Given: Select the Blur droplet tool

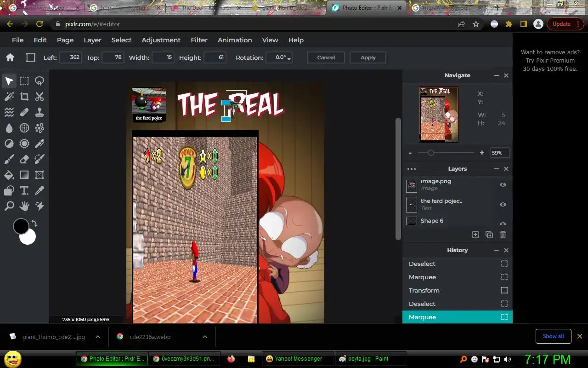Looking at the screenshot, I should coord(9,128).
